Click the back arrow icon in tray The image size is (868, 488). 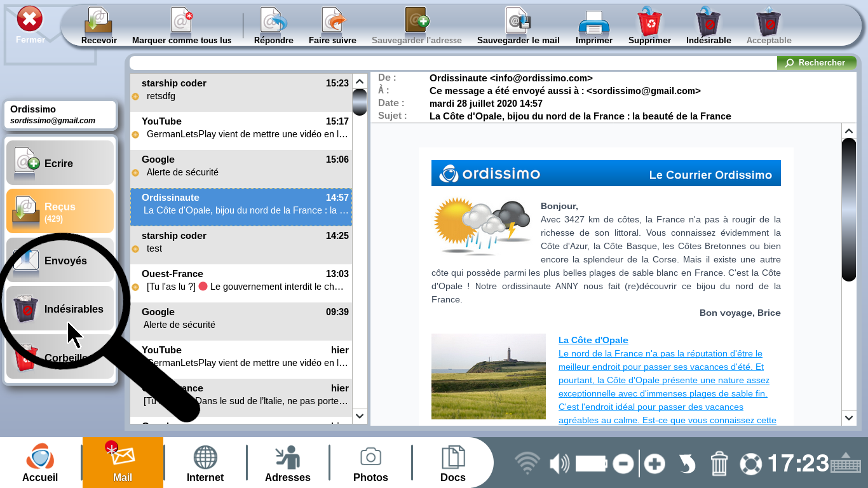pos(687,464)
